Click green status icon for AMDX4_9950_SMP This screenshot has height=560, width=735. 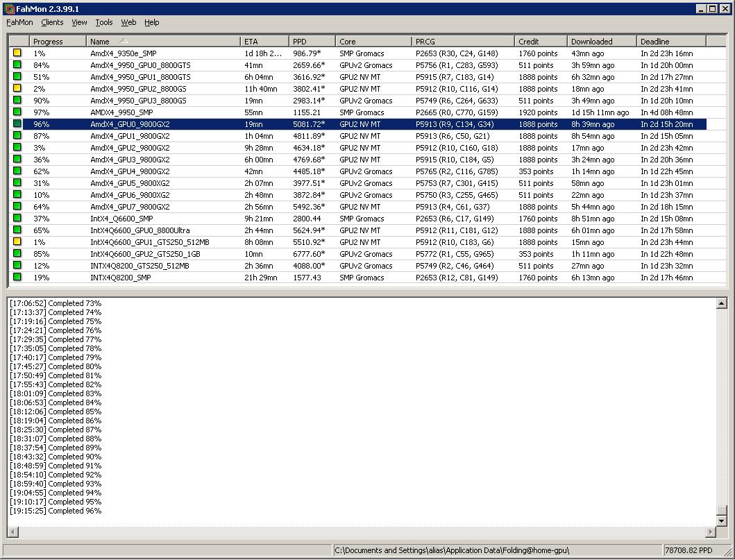click(17, 112)
